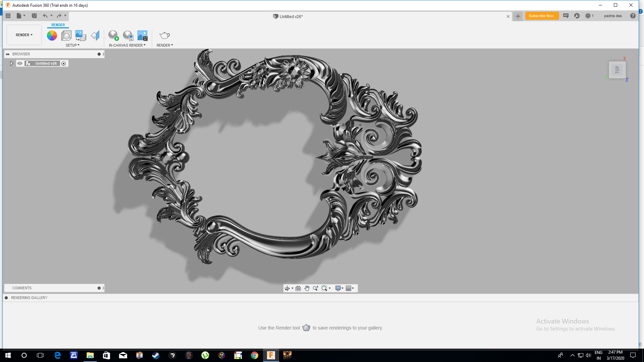Undo the last action
Viewport: 644px width, 362px height.
tap(45, 16)
